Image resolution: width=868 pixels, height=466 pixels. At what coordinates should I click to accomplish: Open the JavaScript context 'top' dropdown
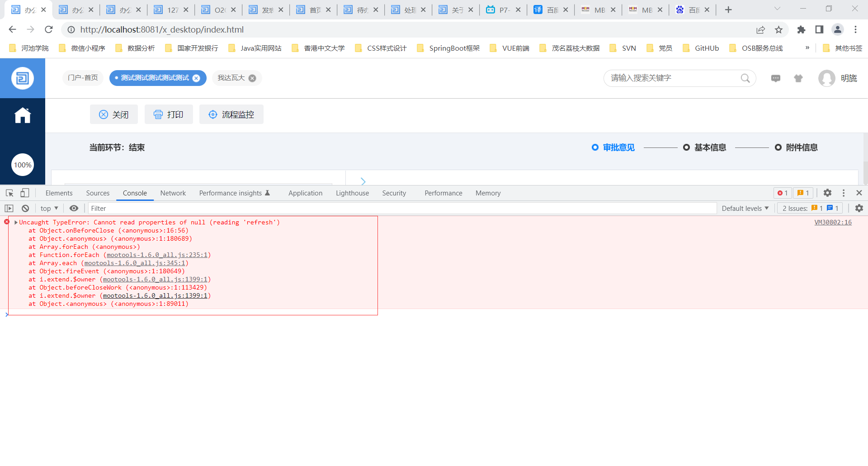(x=49, y=208)
